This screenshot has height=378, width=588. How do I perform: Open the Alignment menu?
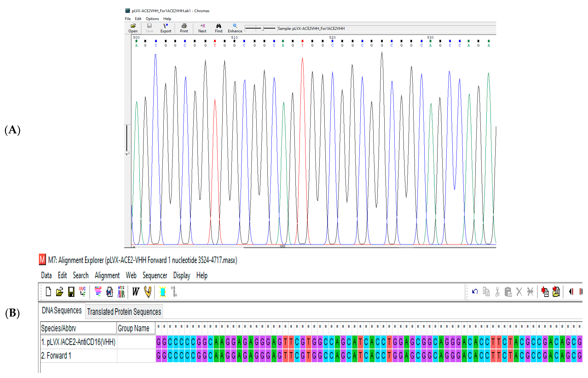point(107,275)
